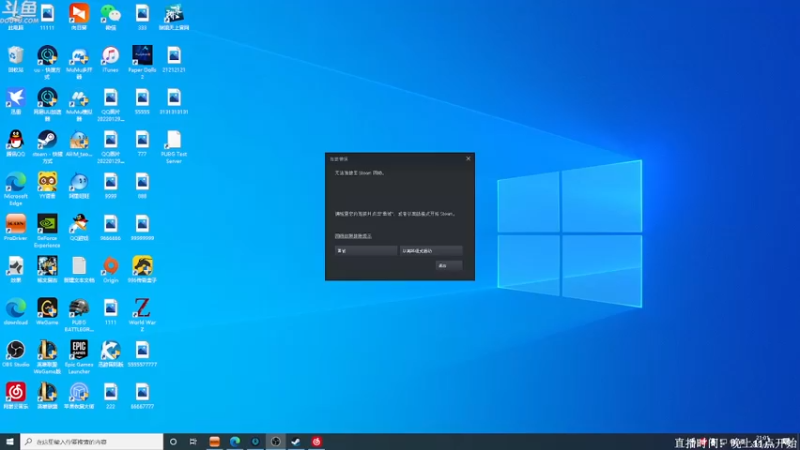
Task: Close the Steam connection error dialog
Action: (468, 159)
